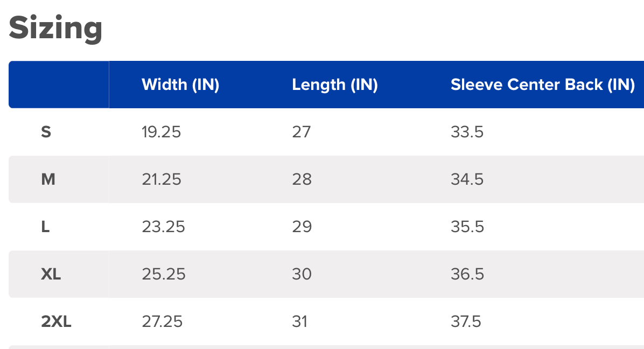Select the Sleeve Center Back (IN) header
644x349 pixels.
(543, 85)
